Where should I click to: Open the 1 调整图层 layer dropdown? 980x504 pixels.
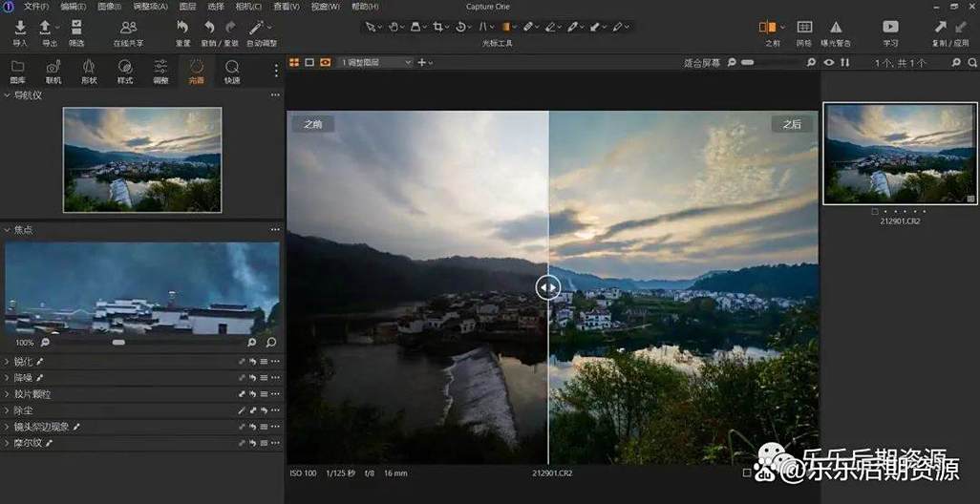(x=375, y=62)
